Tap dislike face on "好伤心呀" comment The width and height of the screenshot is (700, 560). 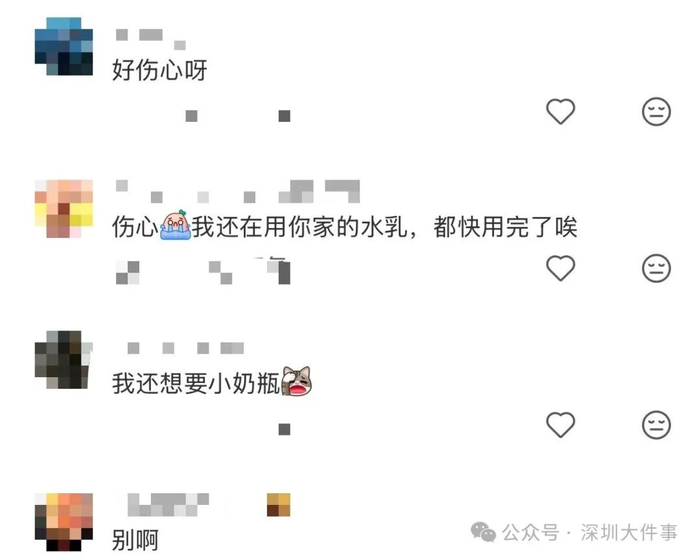(x=656, y=111)
